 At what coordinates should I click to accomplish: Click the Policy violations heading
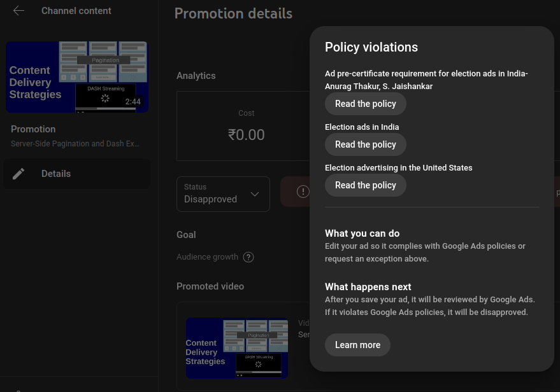coord(371,47)
